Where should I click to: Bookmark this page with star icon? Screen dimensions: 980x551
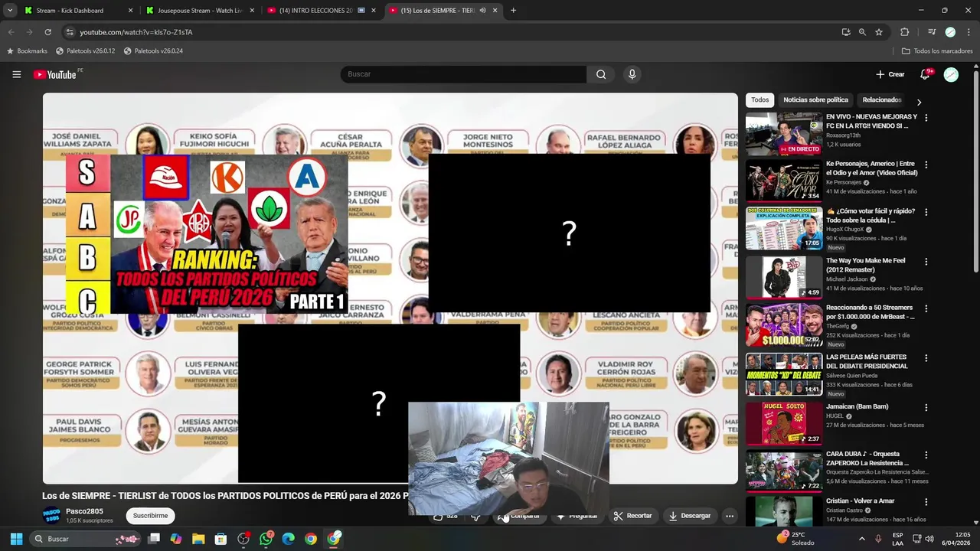(879, 32)
